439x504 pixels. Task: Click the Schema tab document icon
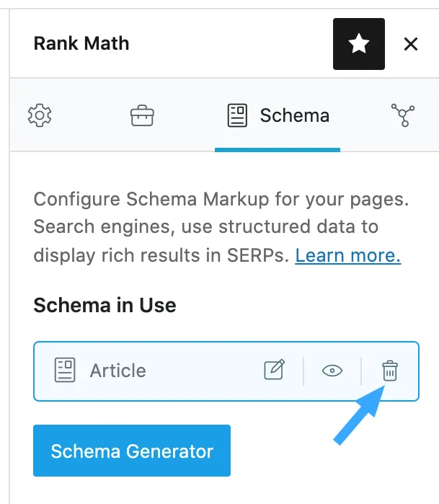pyautogui.click(x=237, y=115)
